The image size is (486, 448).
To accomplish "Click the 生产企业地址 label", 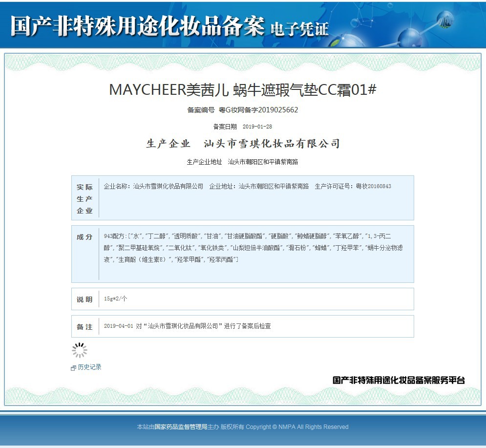I will click(x=204, y=162).
